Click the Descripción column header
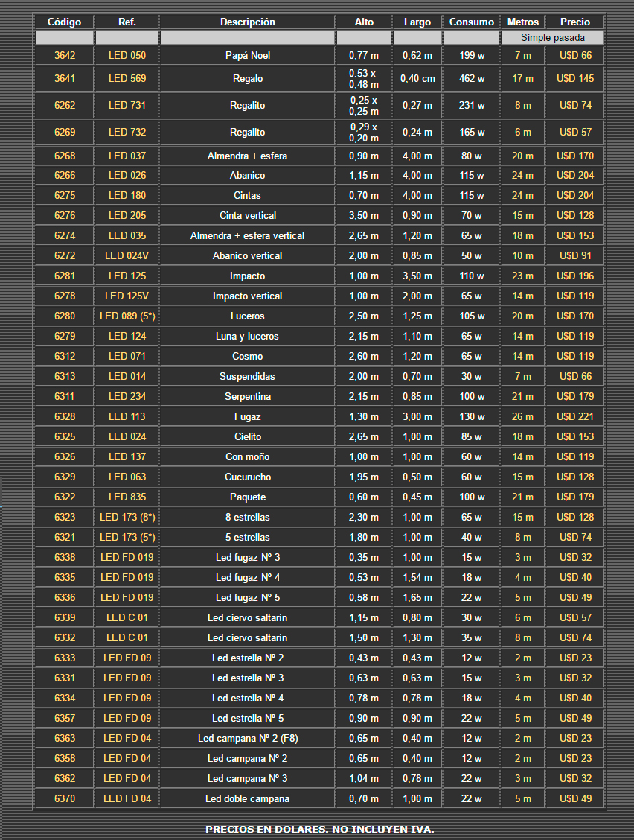 pos(247,22)
